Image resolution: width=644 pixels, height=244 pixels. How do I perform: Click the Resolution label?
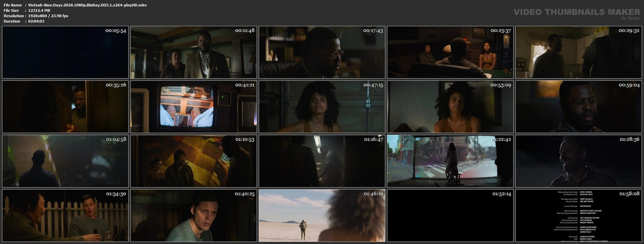click(x=13, y=16)
